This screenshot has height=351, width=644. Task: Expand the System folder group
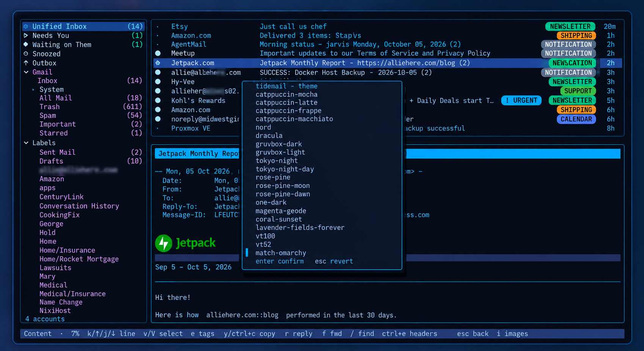point(33,90)
